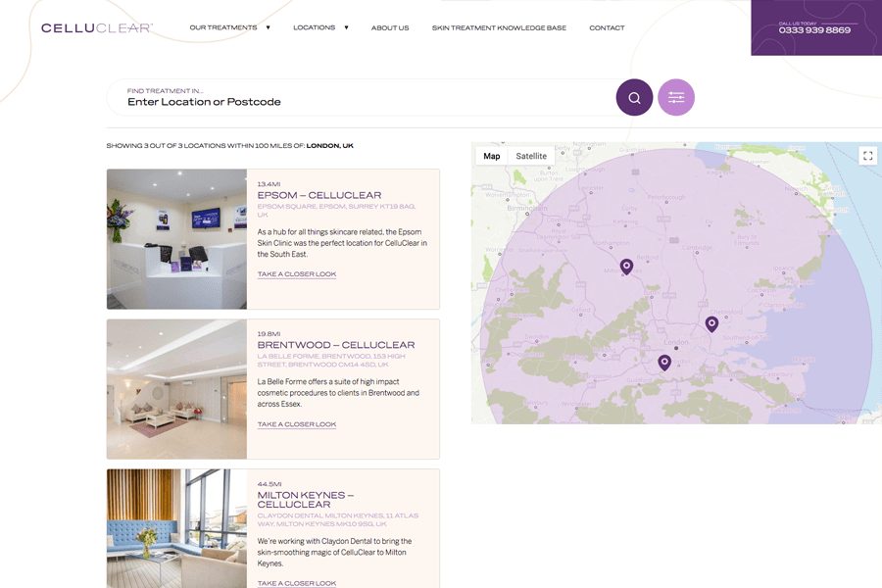The image size is (882, 588).
Task: Click Take a Closer Look for Epsom
Action: tap(296, 274)
